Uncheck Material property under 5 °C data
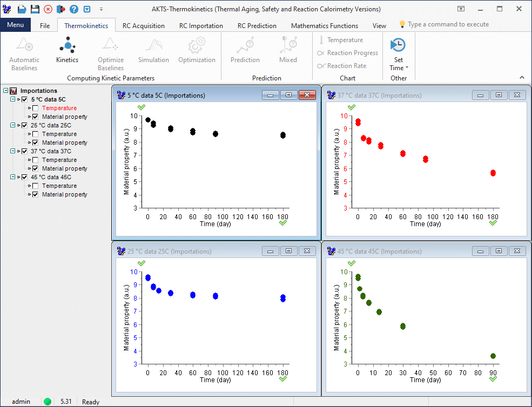 click(x=35, y=117)
